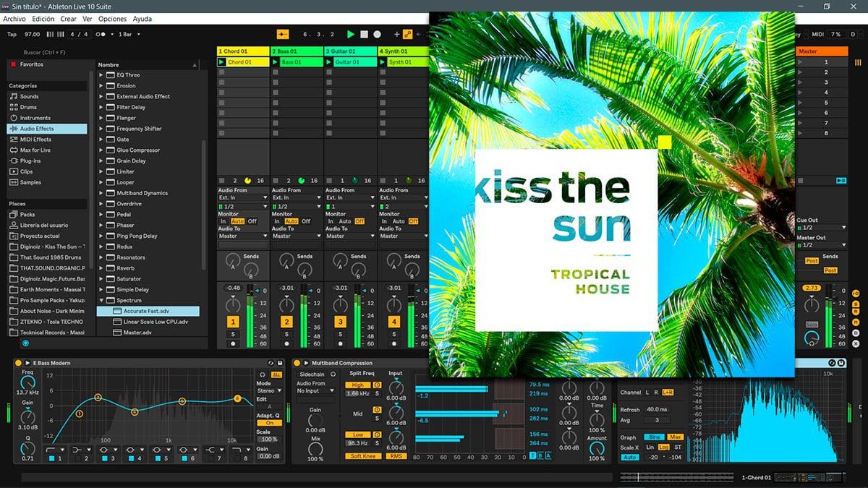The width and height of the screenshot is (868, 488).
Task: Solo track 2 with S button
Action: pyautogui.click(x=286, y=334)
